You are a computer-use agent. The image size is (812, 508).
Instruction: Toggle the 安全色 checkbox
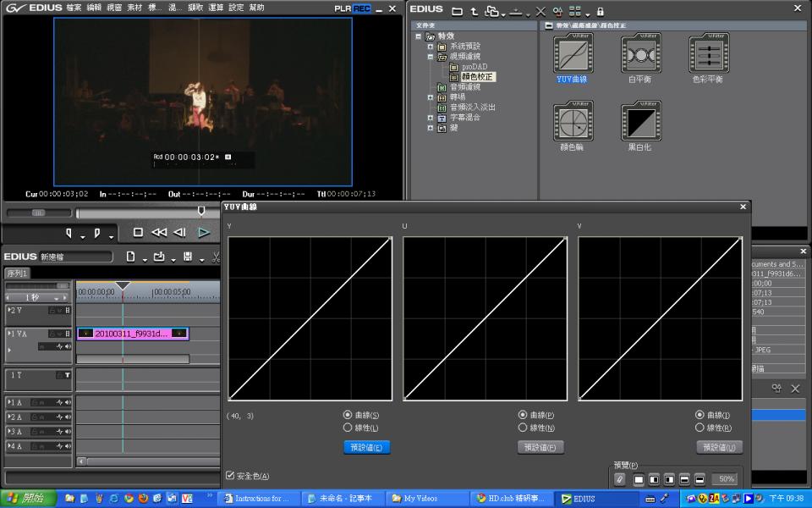231,476
